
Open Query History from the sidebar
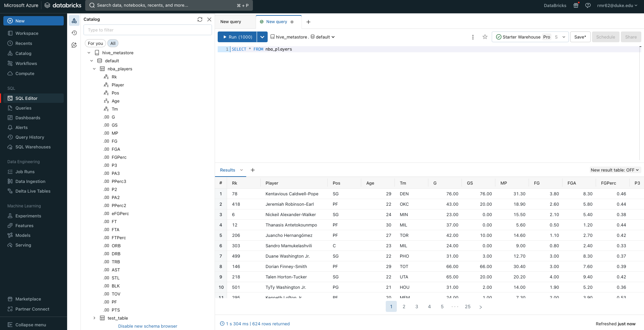[x=30, y=137]
